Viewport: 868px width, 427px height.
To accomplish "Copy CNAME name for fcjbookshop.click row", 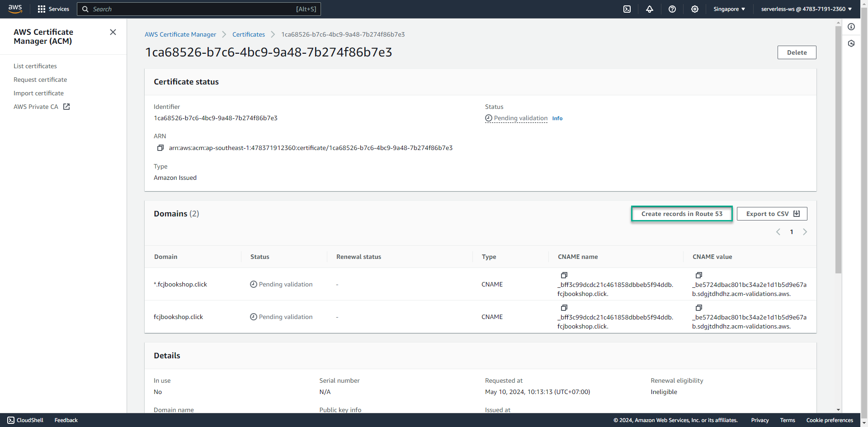I will pos(564,308).
